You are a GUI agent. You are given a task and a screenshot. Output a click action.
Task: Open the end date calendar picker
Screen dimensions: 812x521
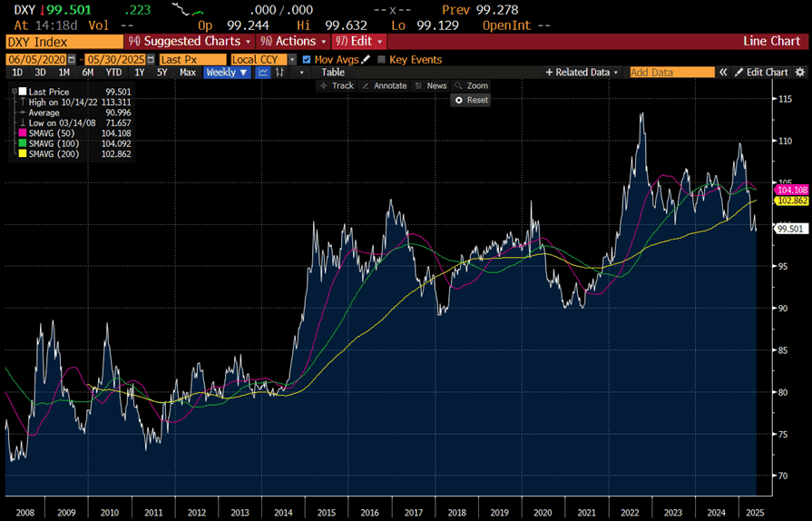click(145, 59)
